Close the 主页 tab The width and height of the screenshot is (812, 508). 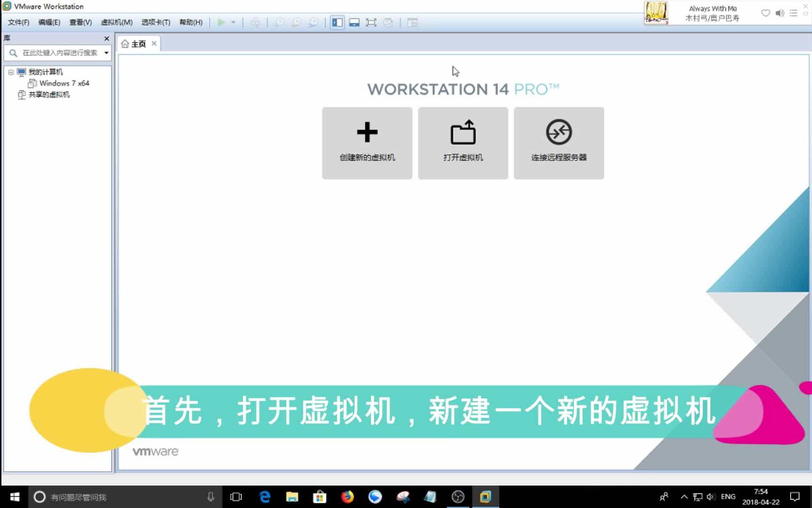154,43
